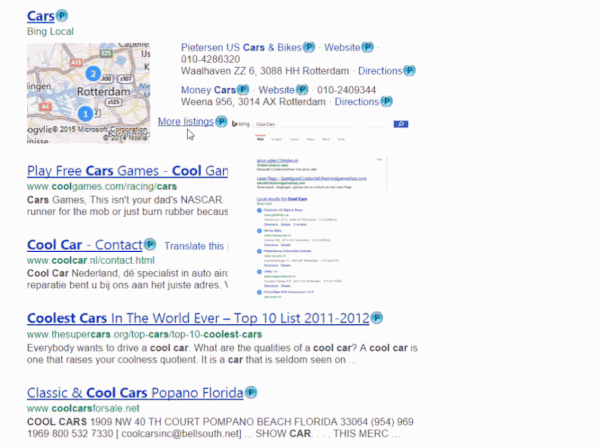The image size is (600, 448).
Task: Click the www.coolcarsforsale.net URL
Action: [x=83, y=408]
